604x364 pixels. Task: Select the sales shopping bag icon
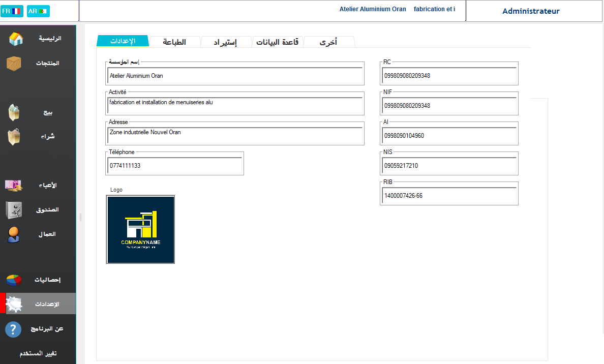pyautogui.click(x=14, y=112)
